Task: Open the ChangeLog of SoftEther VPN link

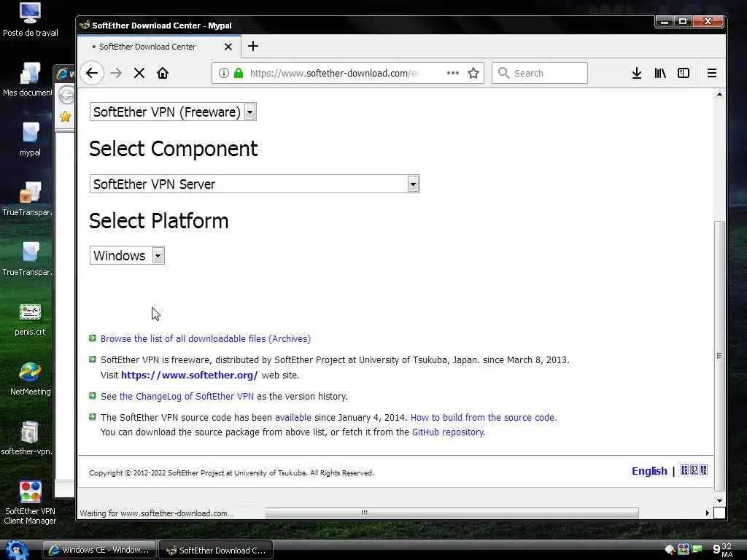Action: click(x=186, y=396)
